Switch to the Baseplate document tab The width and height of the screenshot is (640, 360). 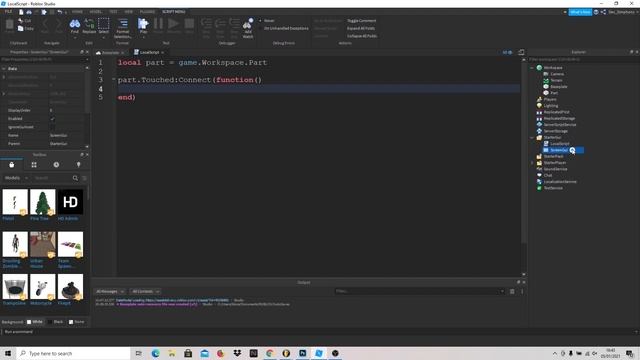[110, 53]
